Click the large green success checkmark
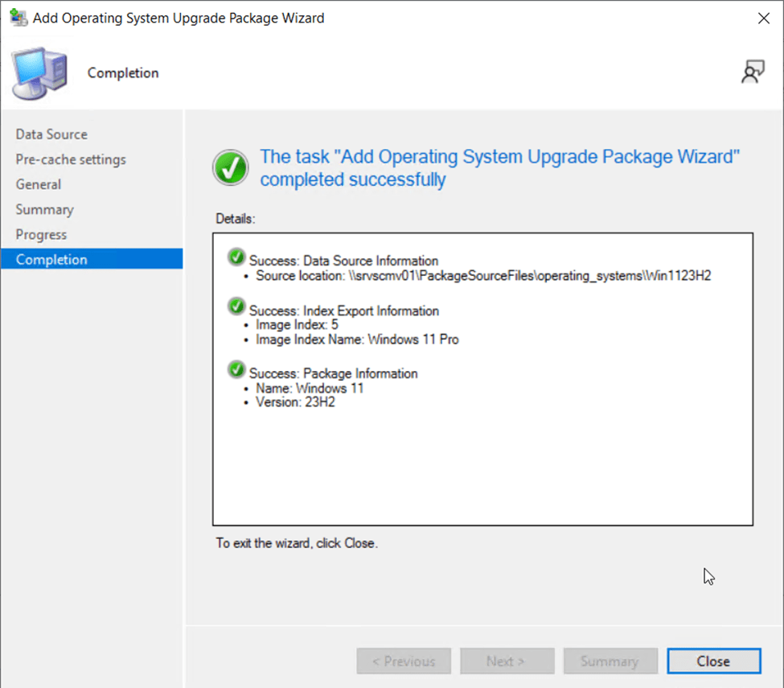Screen dimensions: 784x688 click(x=231, y=167)
